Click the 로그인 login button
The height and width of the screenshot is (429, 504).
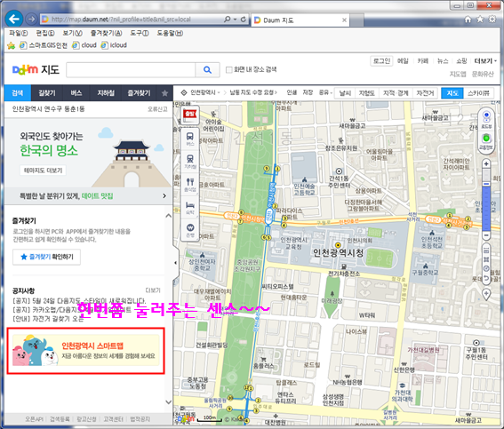pyautogui.click(x=381, y=60)
